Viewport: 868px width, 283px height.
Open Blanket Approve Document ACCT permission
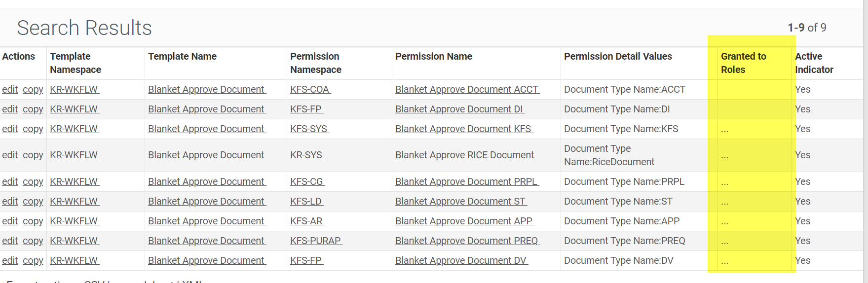[x=467, y=89]
